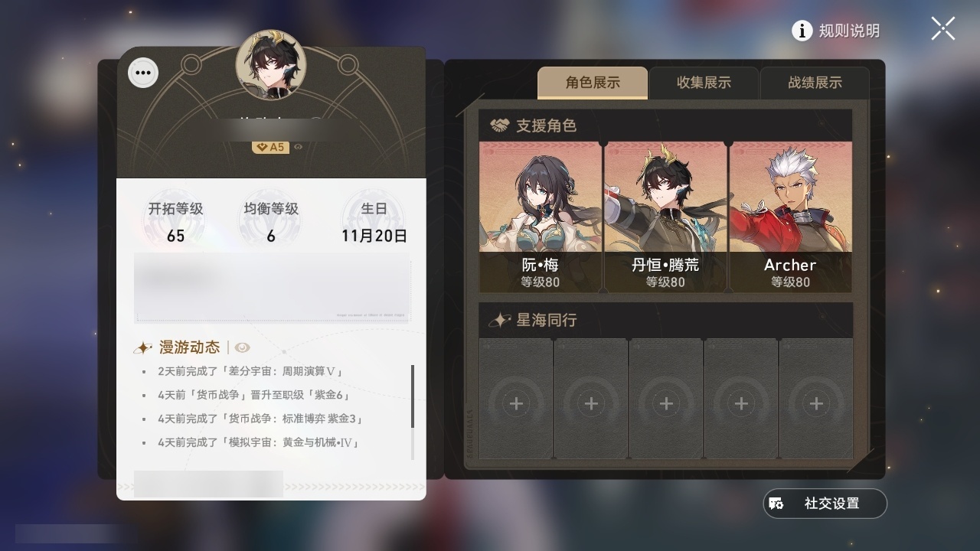The width and height of the screenshot is (980, 551).
Task: Select support character Archer card
Action: click(x=790, y=217)
